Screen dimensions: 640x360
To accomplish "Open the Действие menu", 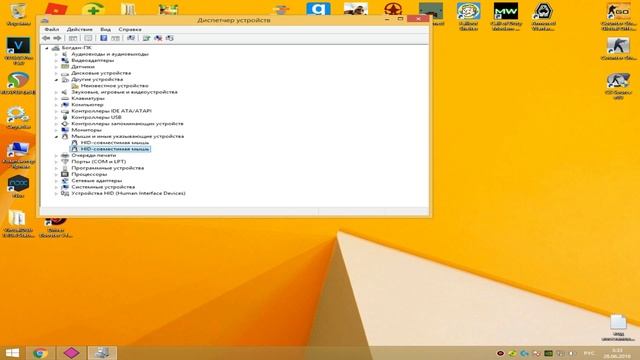I will tap(80, 29).
